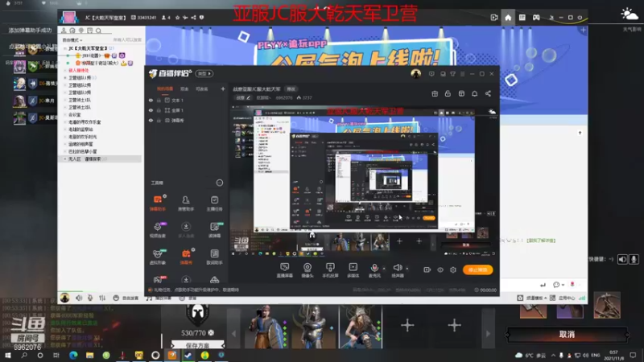Add a 手机投屏 phone casting source
The height and width of the screenshot is (362, 644).
point(330,270)
